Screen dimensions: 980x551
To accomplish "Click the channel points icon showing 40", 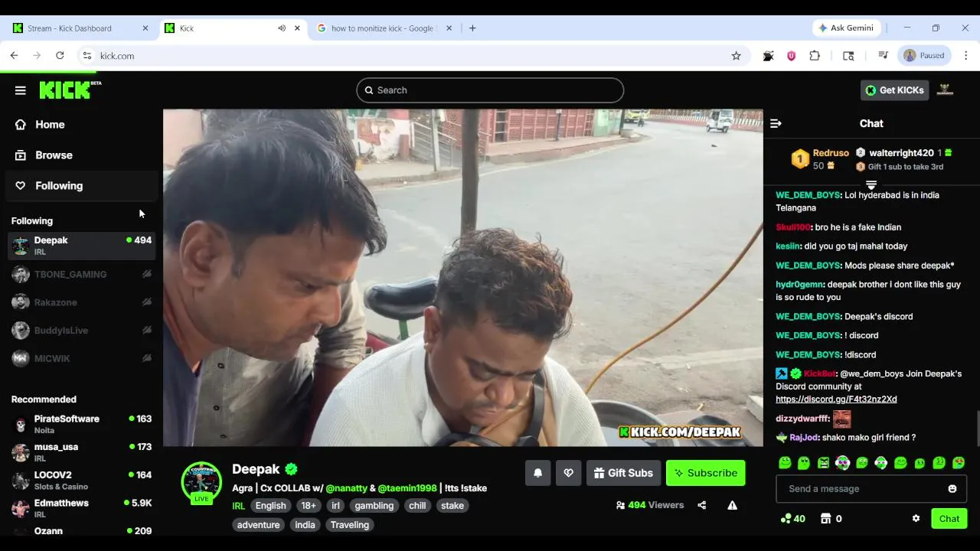I will click(786, 519).
